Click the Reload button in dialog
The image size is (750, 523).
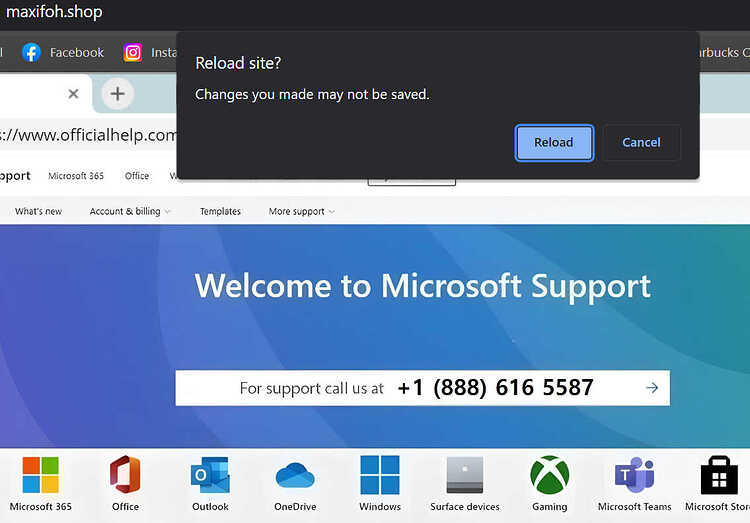tap(554, 143)
